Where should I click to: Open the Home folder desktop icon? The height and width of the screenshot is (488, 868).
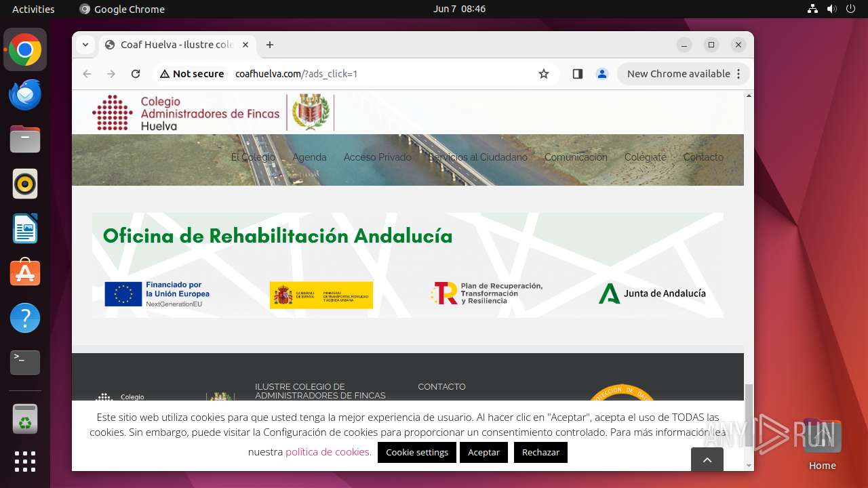tap(822, 445)
